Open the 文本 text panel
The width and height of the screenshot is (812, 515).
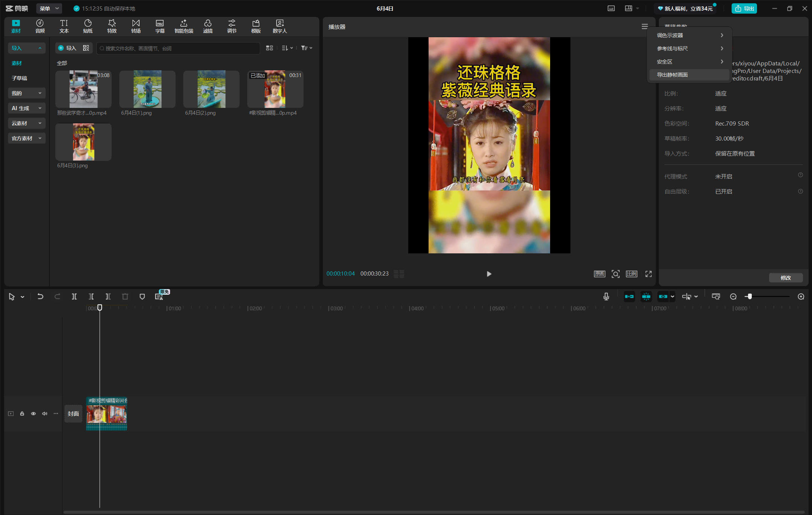coord(64,26)
